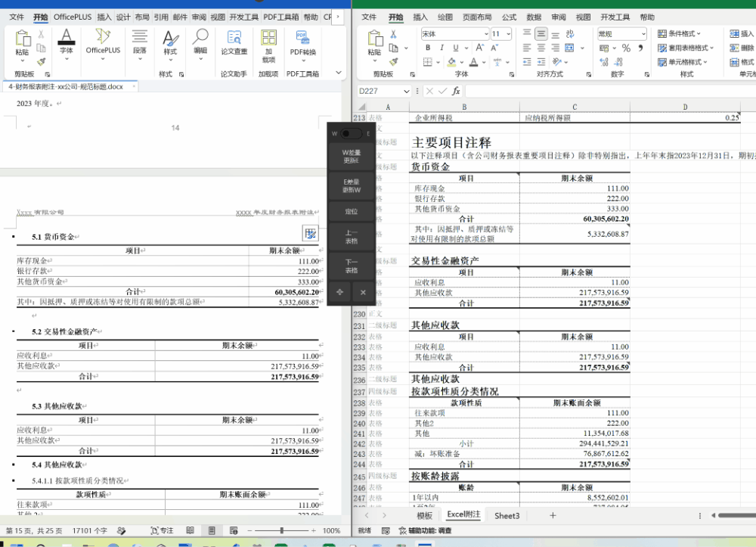
Task: Click Underline button in Excel ribbon
Action: tap(456, 48)
